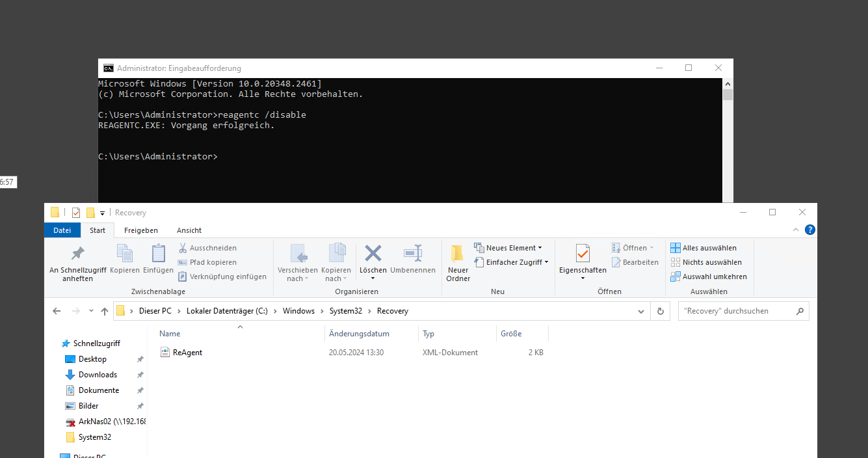The image size is (868, 458).
Task: Select Pfad kopieren in ribbon
Action: pyautogui.click(x=207, y=262)
